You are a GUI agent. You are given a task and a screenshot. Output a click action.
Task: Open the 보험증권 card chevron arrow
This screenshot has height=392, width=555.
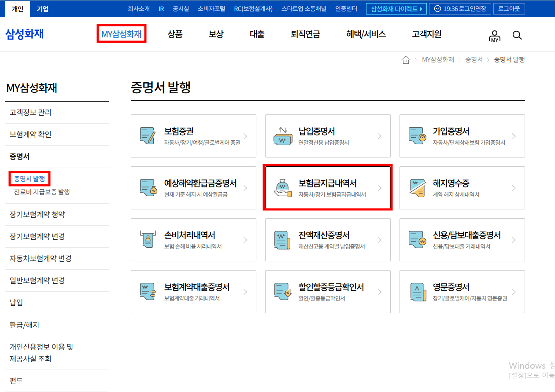(x=245, y=136)
